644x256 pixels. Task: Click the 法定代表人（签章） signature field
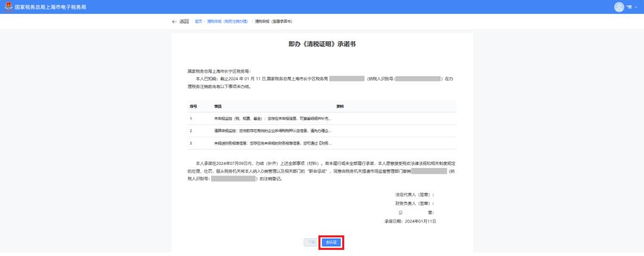click(414, 195)
